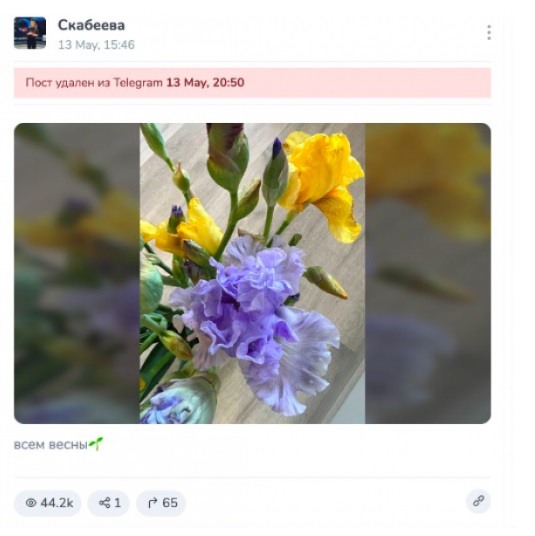The image size is (535, 536).
Task: Open the three-dot post options menu
Action: pyautogui.click(x=489, y=32)
